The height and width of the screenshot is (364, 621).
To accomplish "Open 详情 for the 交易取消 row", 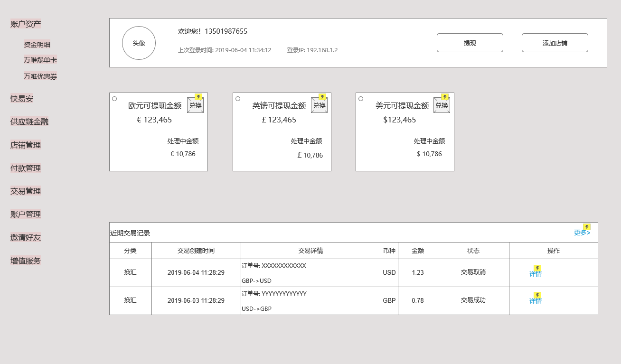I will (x=536, y=274).
